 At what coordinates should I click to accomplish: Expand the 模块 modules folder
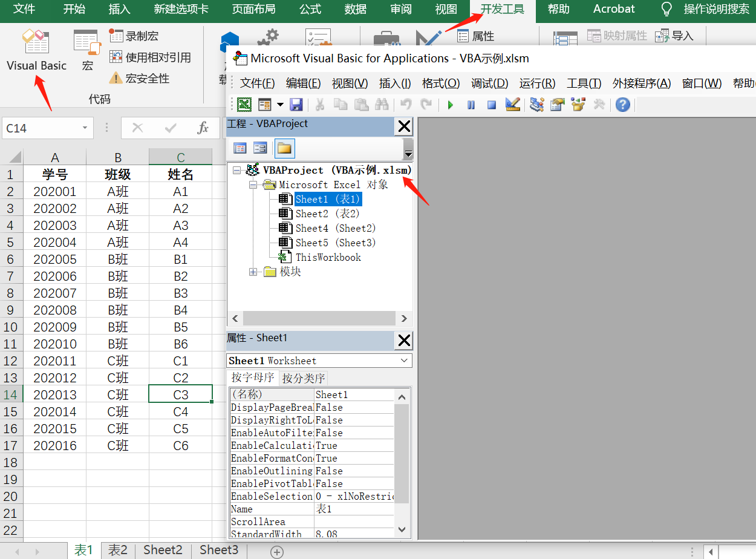253,272
